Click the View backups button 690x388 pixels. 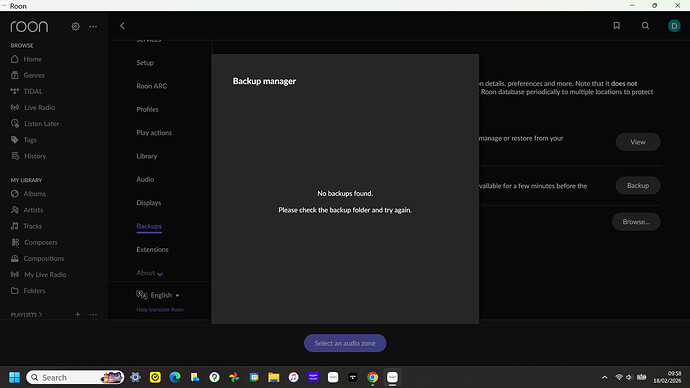(x=638, y=142)
